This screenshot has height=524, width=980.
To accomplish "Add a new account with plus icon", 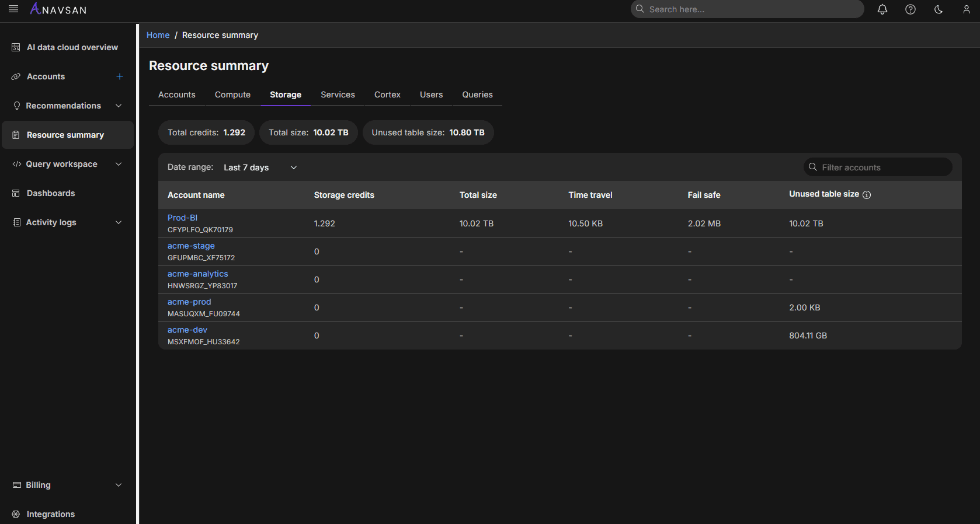I will 120,76.
